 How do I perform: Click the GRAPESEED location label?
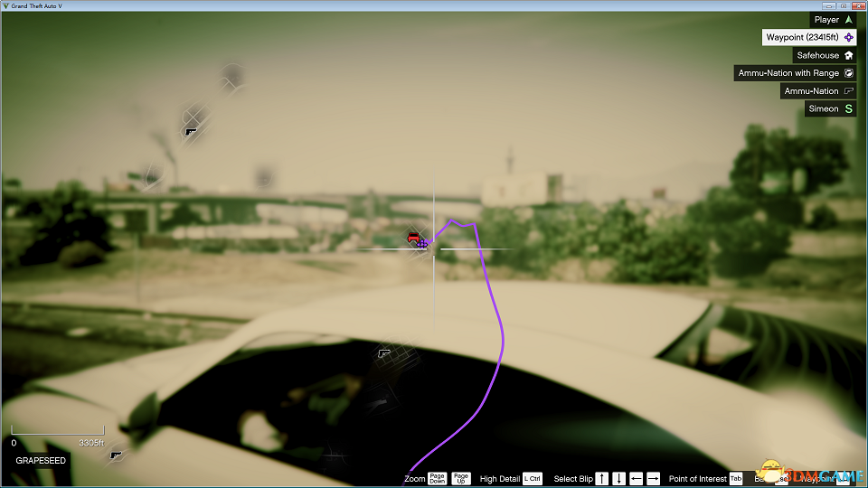pos(41,460)
